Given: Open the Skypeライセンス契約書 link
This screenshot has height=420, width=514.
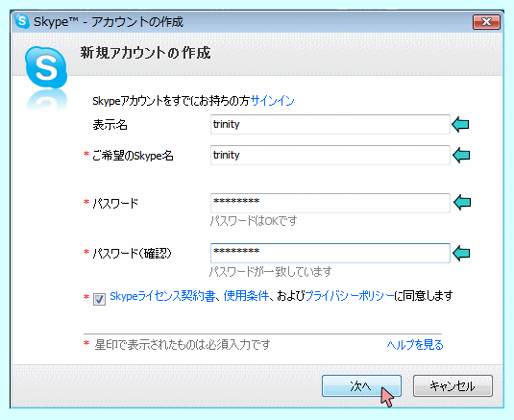Looking at the screenshot, I should click(x=162, y=296).
